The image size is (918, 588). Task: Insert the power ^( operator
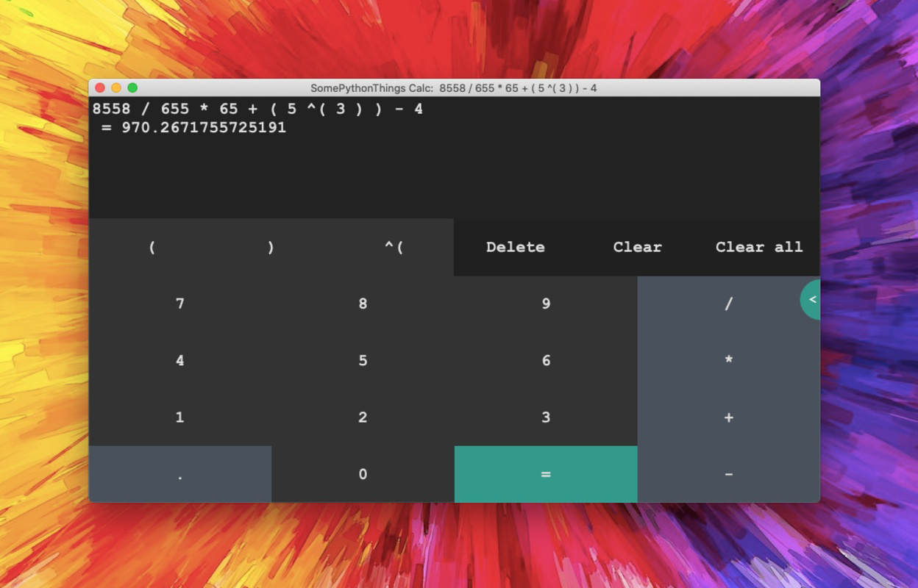[394, 247]
